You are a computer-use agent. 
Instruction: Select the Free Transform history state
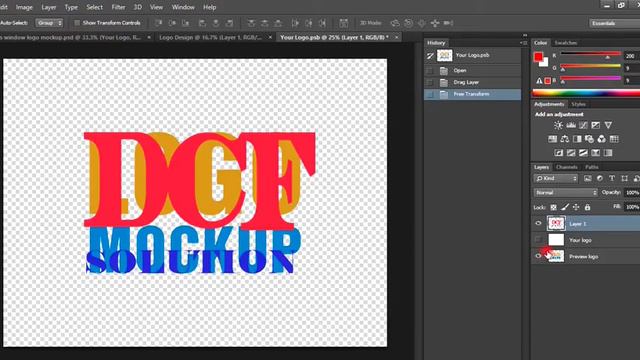click(x=473, y=94)
